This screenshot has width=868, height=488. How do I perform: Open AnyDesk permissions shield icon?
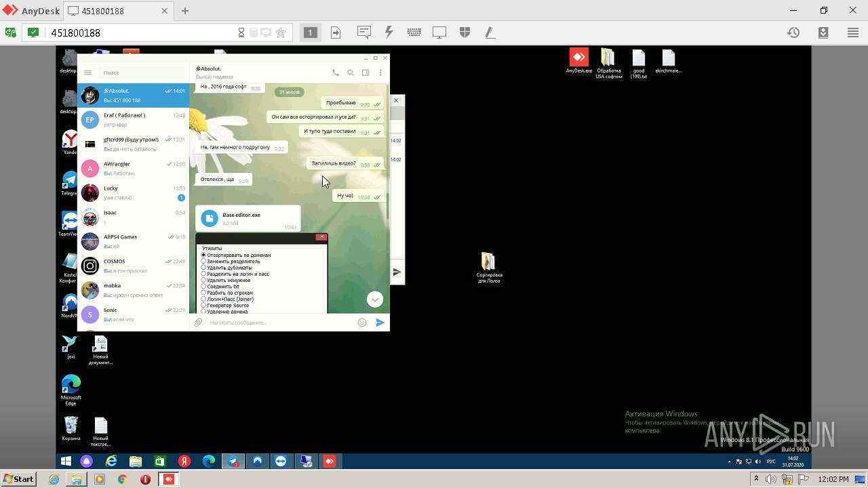point(465,33)
